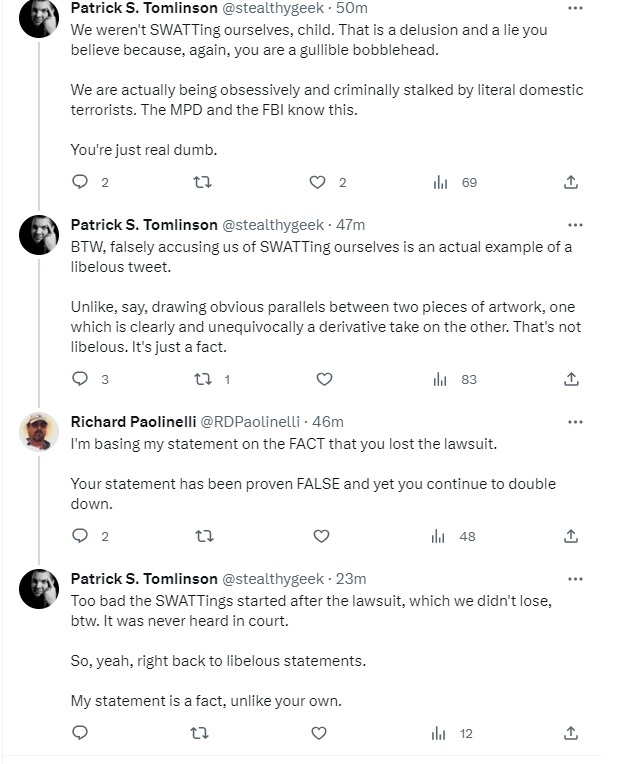642x764 pixels.
Task: Share the 50m tweet
Action: click(x=571, y=182)
